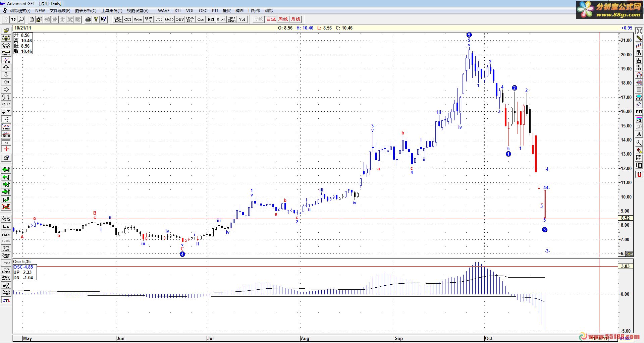
Task: Click the ADX DMI indicator button
Action: tap(117, 19)
